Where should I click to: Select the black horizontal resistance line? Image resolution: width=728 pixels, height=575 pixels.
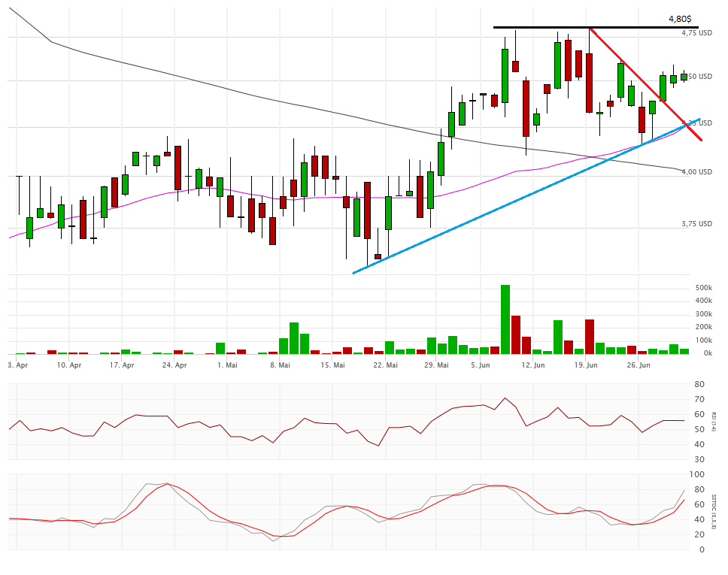click(x=541, y=28)
